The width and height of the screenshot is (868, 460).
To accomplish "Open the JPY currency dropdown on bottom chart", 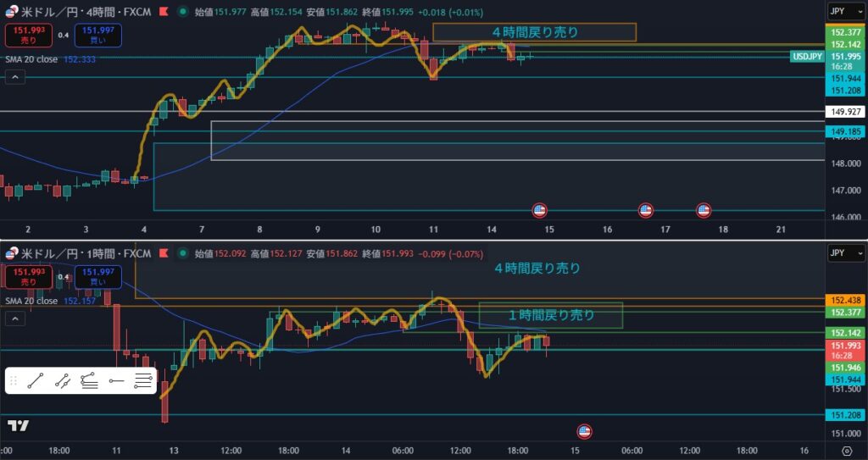I will [x=845, y=252].
